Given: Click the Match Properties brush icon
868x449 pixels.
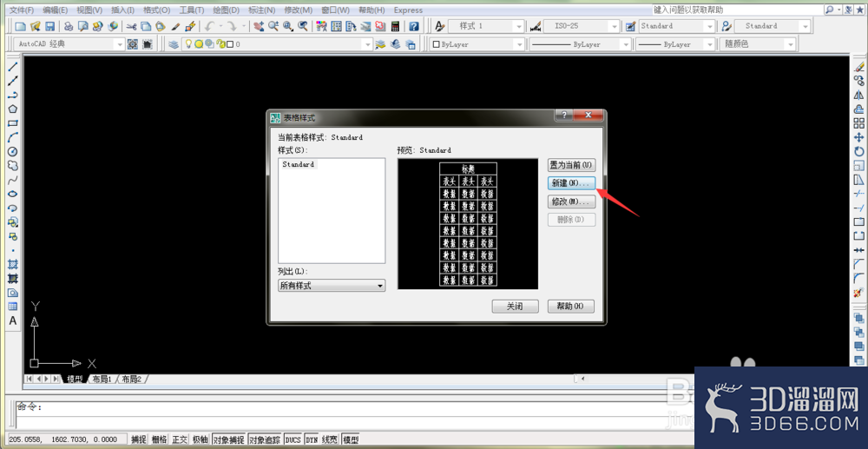Looking at the screenshot, I should 190,26.
